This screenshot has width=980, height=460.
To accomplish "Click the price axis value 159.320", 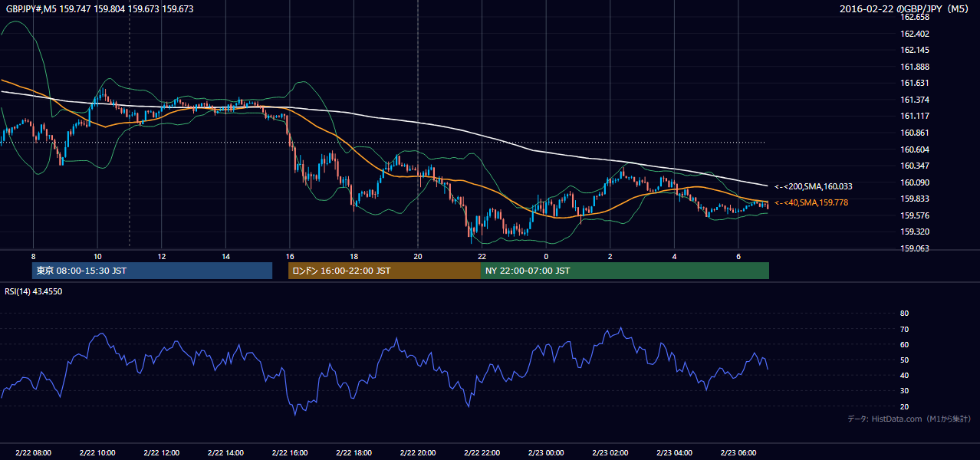I will click(x=914, y=232).
